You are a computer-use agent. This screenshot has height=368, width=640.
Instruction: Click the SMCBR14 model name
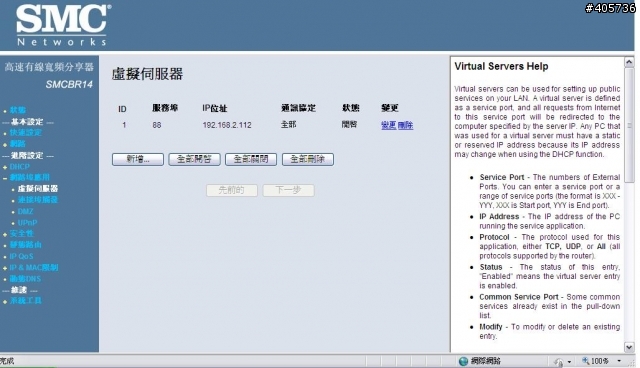(69, 84)
